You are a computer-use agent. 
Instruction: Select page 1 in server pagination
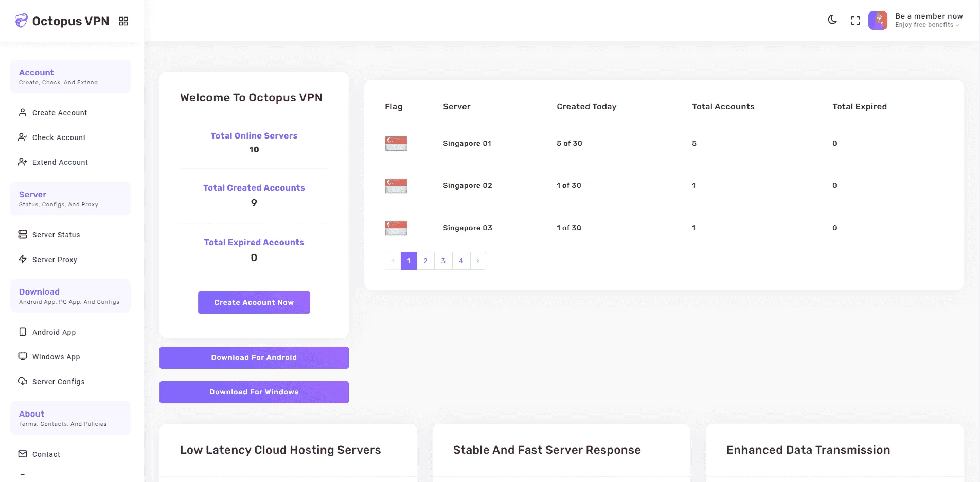point(409,261)
